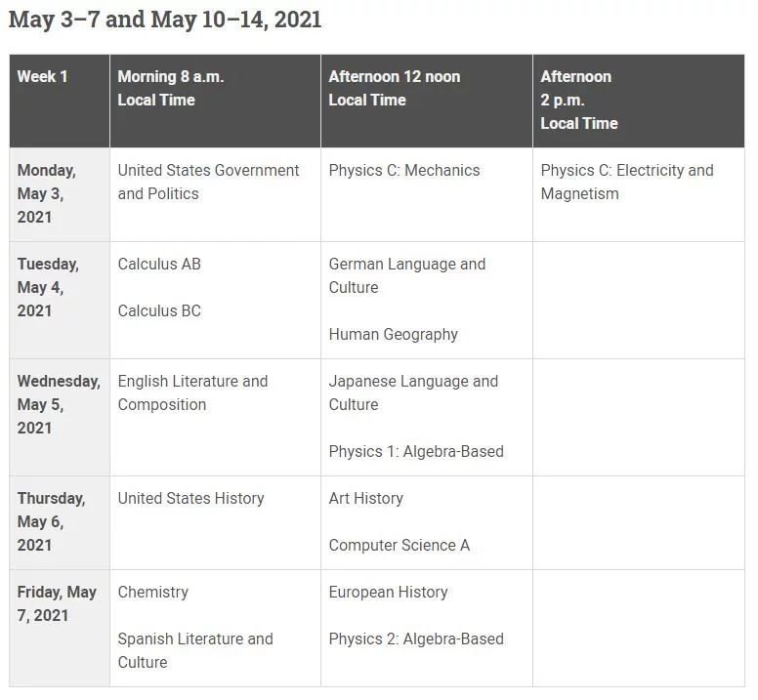The width and height of the screenshot is (758, 700).
Task: Select the Human Geography exam entry
Action: coord(393,335)
